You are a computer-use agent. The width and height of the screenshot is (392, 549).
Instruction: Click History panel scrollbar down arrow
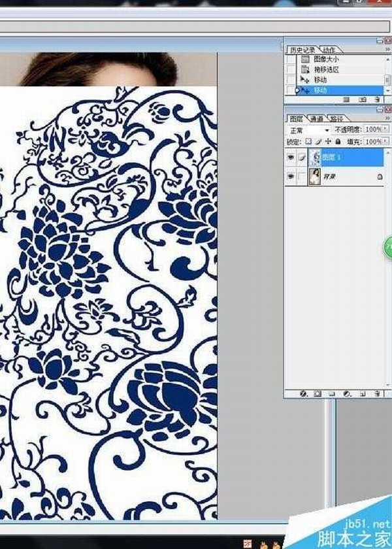[388, 90]
